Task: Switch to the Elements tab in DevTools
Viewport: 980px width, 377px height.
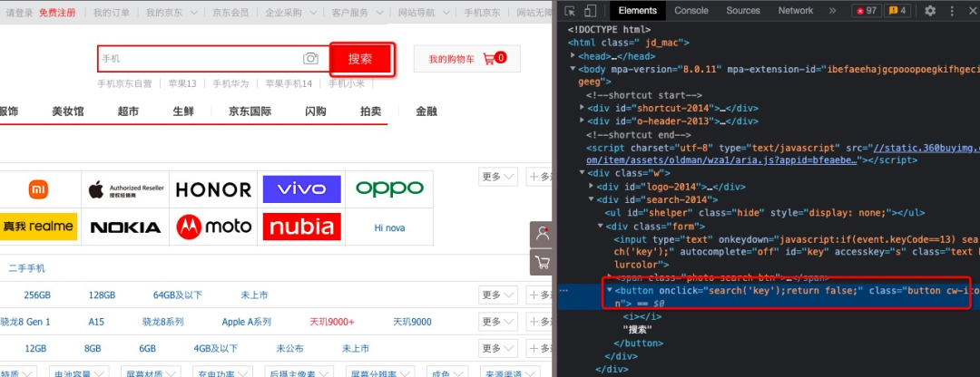Action: point(638,11)
